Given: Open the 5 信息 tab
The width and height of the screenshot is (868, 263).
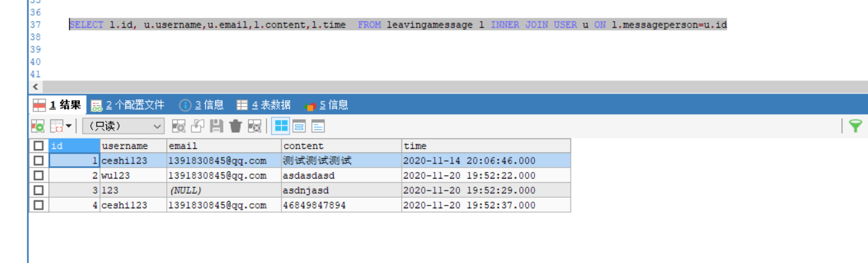Looking at the screenshot, I should click(326, 105).
